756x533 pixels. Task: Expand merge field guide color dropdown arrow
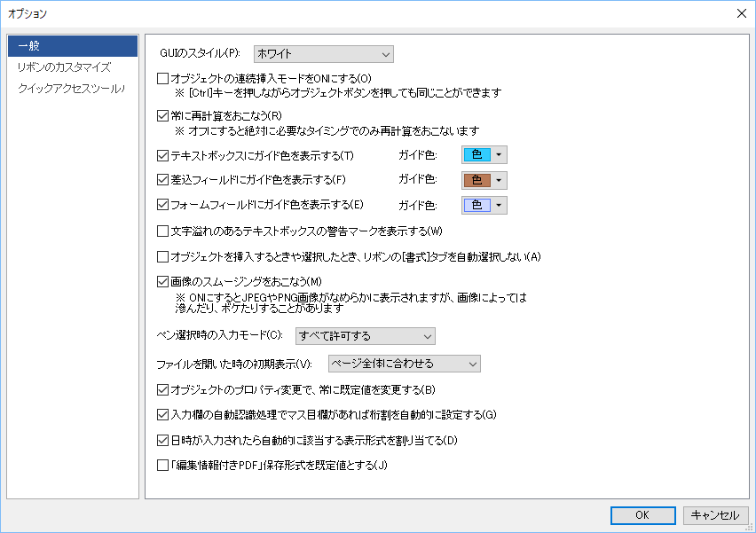pyautogui.click(x=499, y=180)
